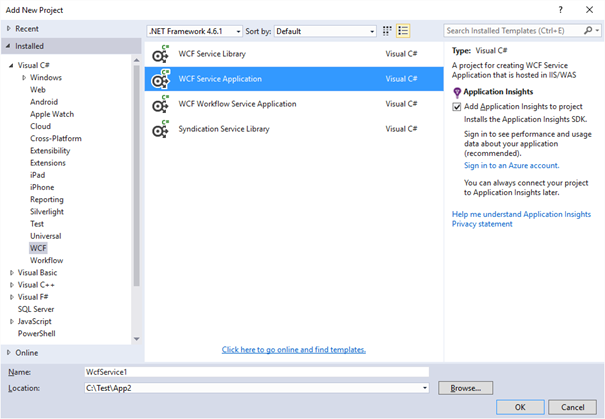This screenshot has width=605, height=419.
Task: Select the Reporting category
Action: pos(47,199)
